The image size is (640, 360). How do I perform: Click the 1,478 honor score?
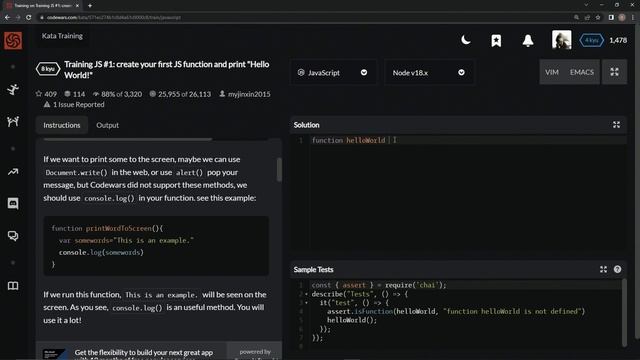(618, 40)
